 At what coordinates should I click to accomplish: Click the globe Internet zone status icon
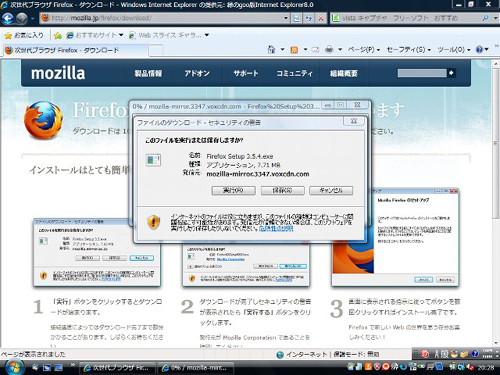tap(280, 354)
